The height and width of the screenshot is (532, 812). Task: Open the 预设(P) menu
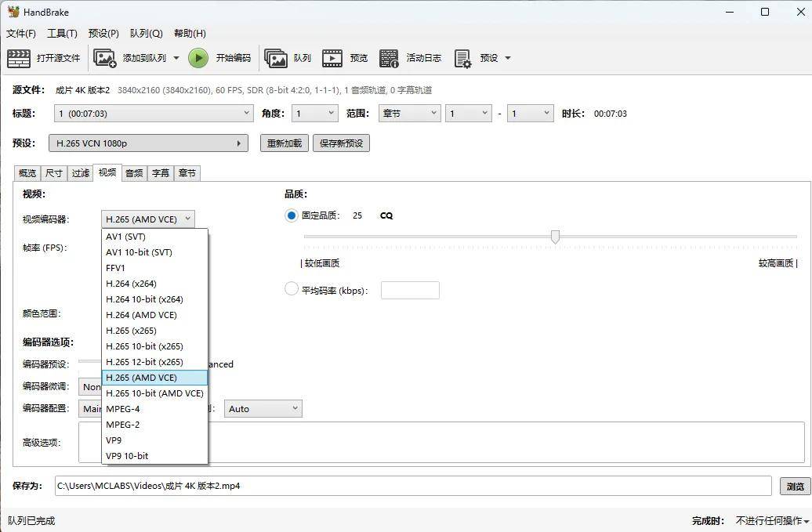point(103,34)
